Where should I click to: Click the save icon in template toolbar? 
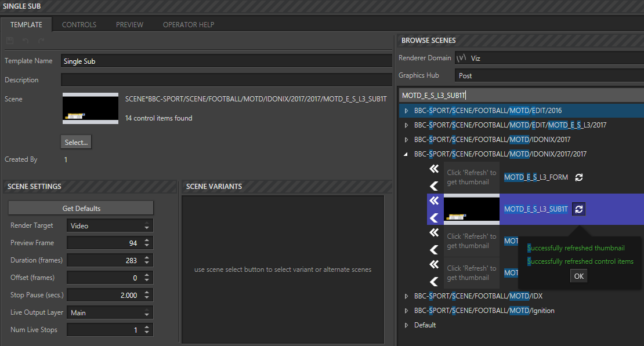[10, 41]
